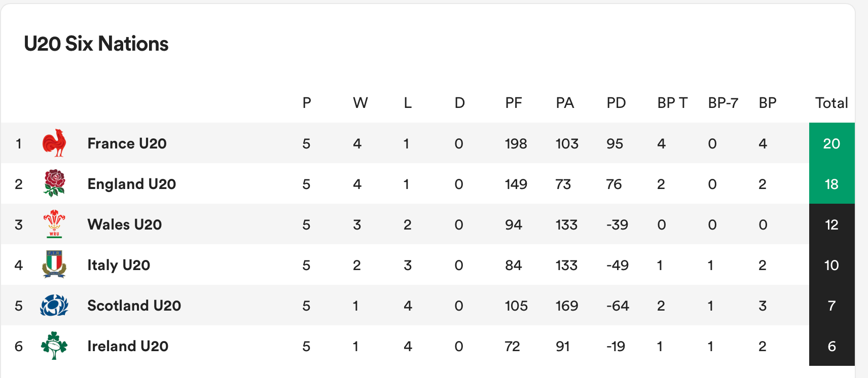Click the Ireland U20 shamrock logo
Screen dimensions: 868x378
click(x=54, y=346)
